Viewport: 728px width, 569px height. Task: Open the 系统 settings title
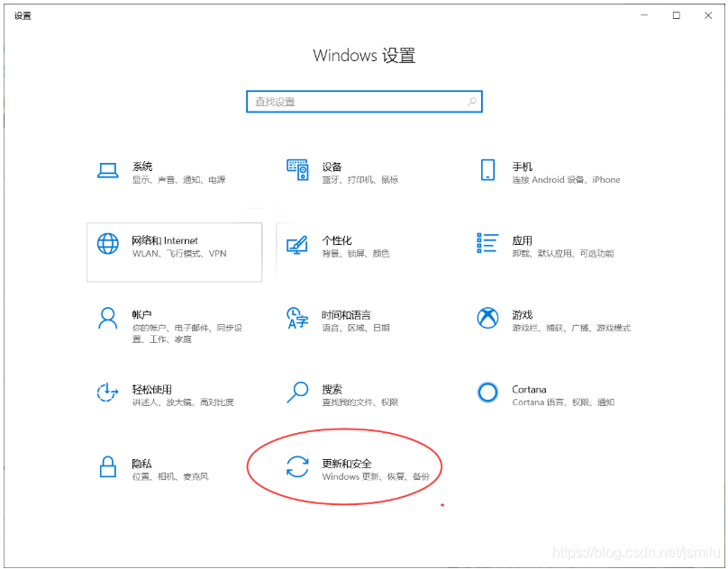142,167
